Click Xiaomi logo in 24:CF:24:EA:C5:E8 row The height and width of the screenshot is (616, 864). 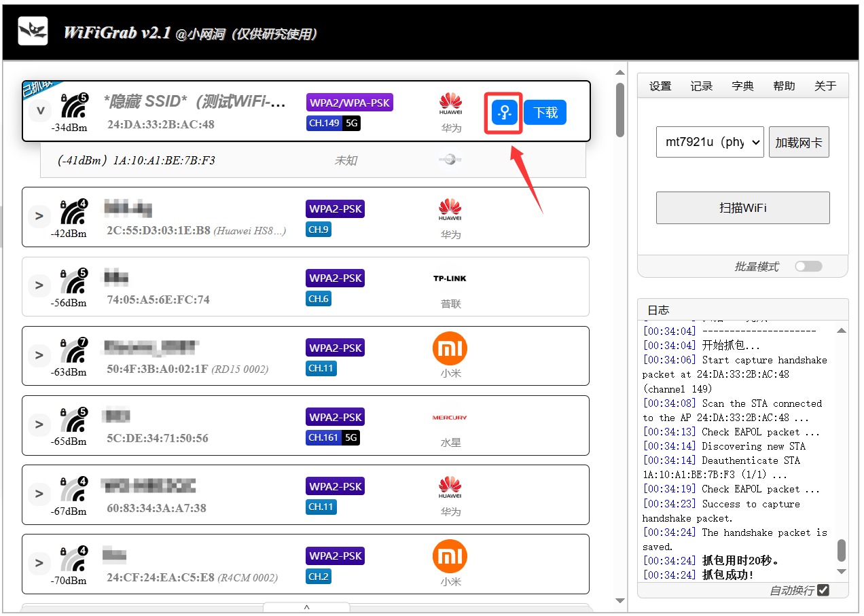pos(450,557)
